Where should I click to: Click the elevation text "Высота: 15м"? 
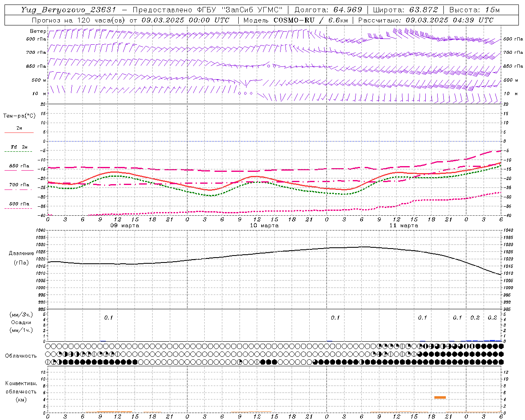click(475, 10)
